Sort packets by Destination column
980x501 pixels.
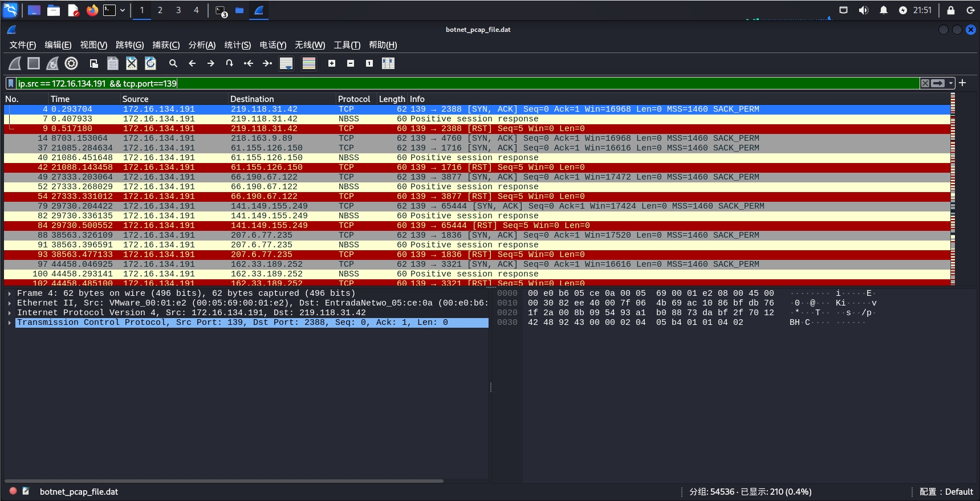(282, 99)
